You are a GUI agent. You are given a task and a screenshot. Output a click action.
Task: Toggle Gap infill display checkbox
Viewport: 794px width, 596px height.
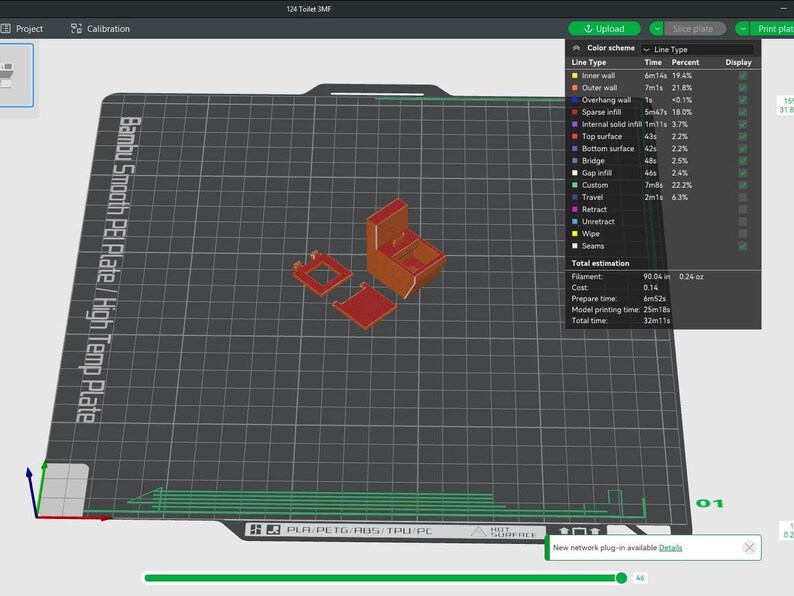pos(742,173)
